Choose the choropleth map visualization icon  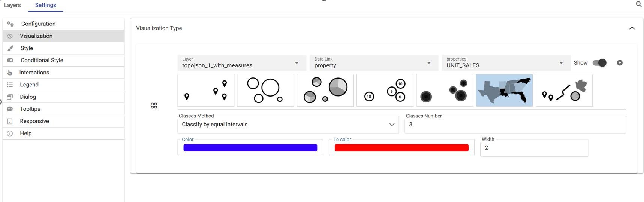[x=504, y=90]
